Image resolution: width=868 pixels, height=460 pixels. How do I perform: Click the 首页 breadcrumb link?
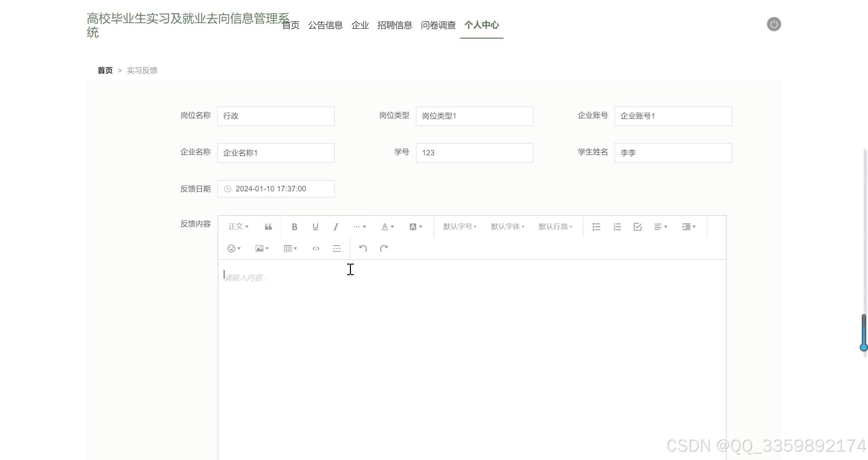click(105, 70)
